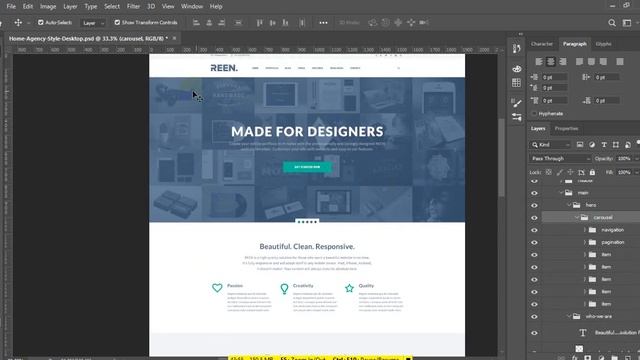This screenshot has width=640, height=360.
Task: Switch to the Properties tab
Action: click(x=566, y=129)
